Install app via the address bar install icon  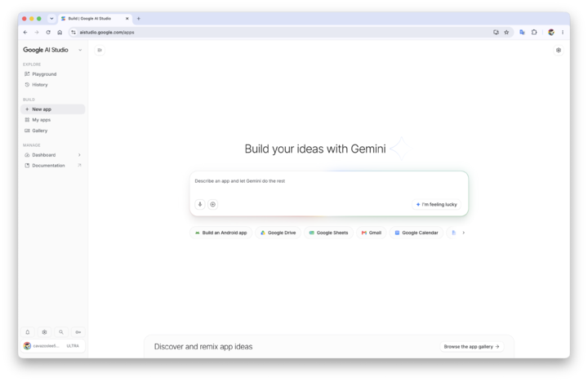496,32
